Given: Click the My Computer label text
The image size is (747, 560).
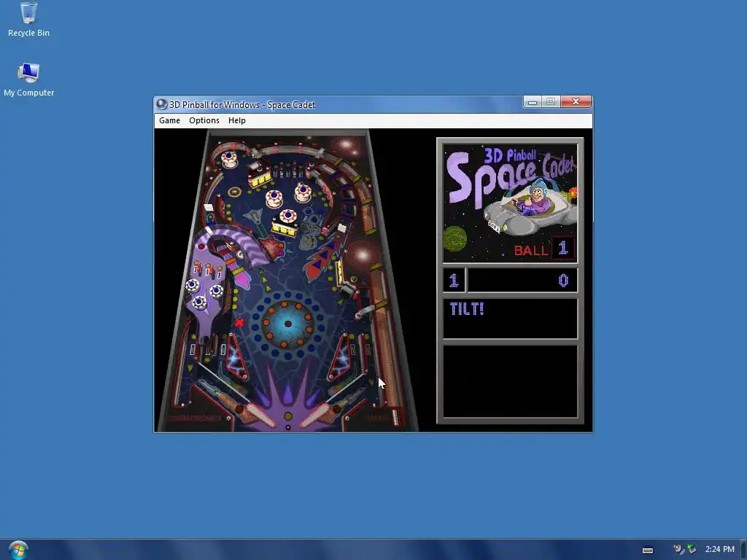Looking at the screenshot, I should click(28, 93).
